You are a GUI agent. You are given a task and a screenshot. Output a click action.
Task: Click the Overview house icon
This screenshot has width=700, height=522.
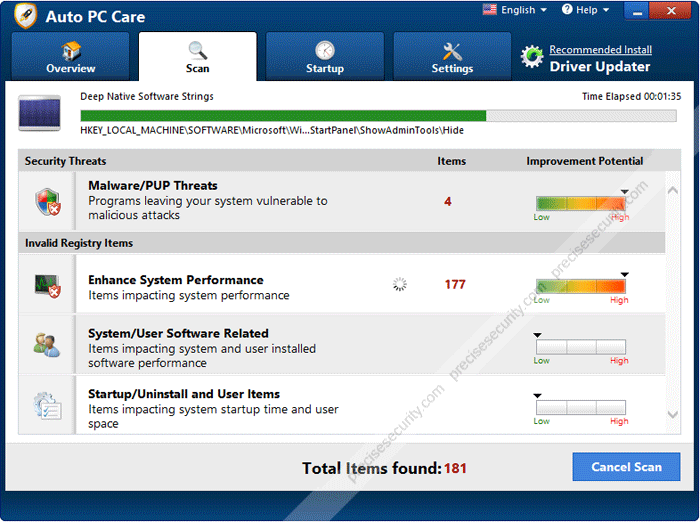[x=71, y=51]
